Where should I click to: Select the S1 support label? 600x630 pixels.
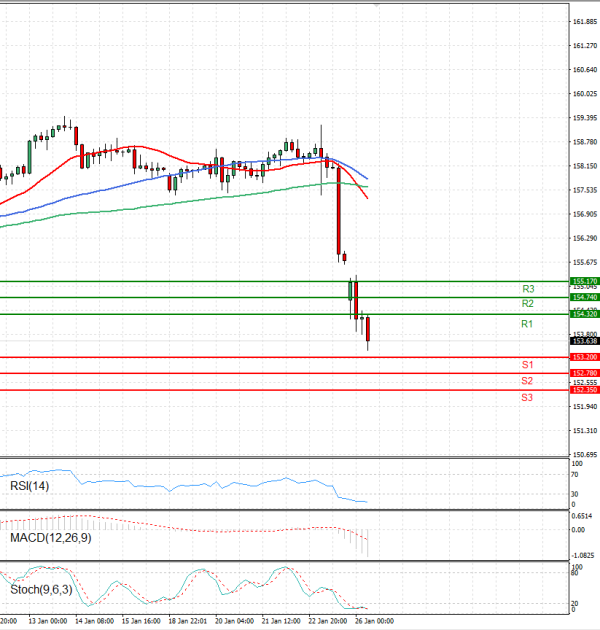click(527, 365)
